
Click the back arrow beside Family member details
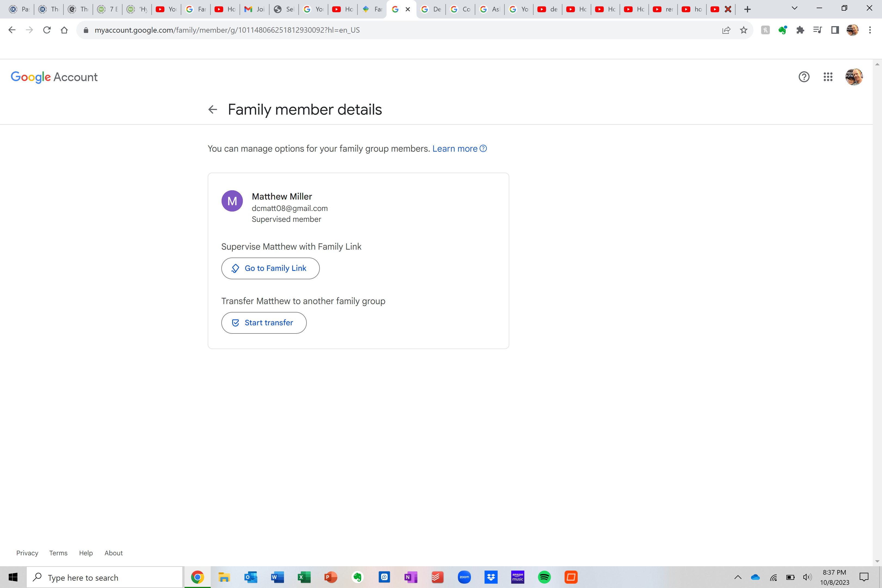coord(213,109)
